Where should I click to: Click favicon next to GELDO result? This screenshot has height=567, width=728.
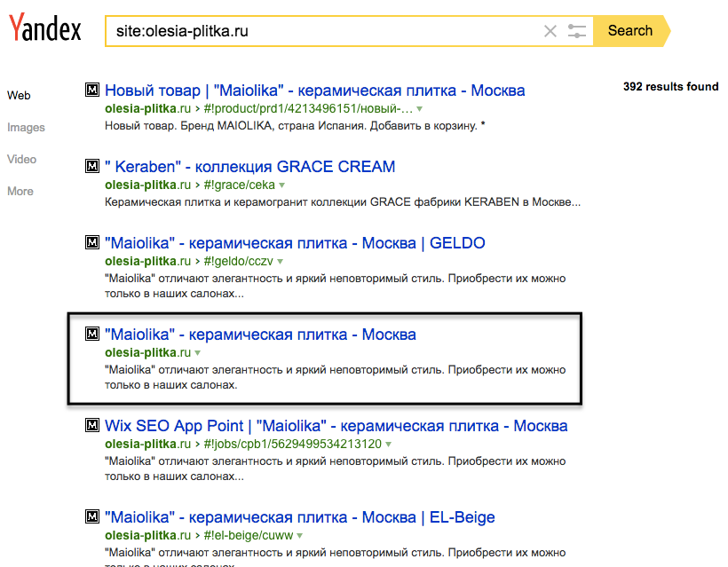(92, 242)
